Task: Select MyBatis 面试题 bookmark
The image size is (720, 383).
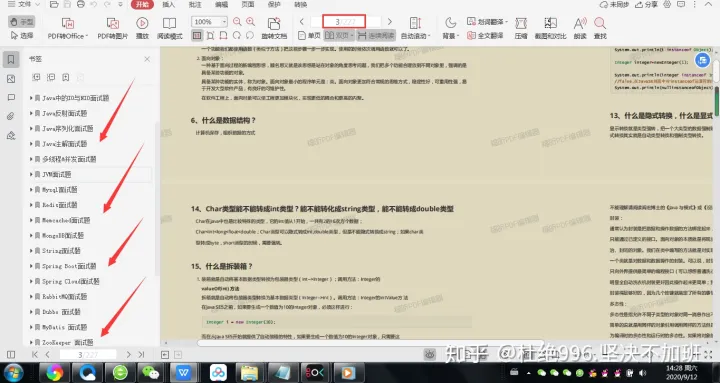Action: (65, 327)
